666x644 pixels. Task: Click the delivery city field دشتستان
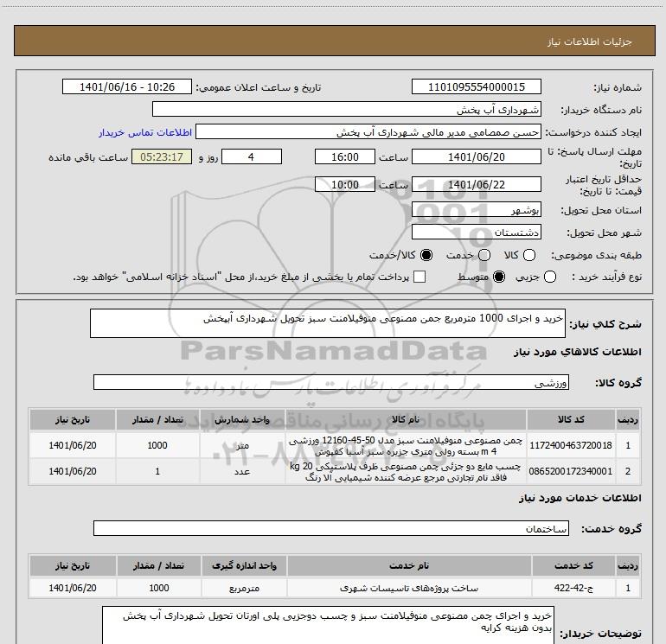click(476, 232)
